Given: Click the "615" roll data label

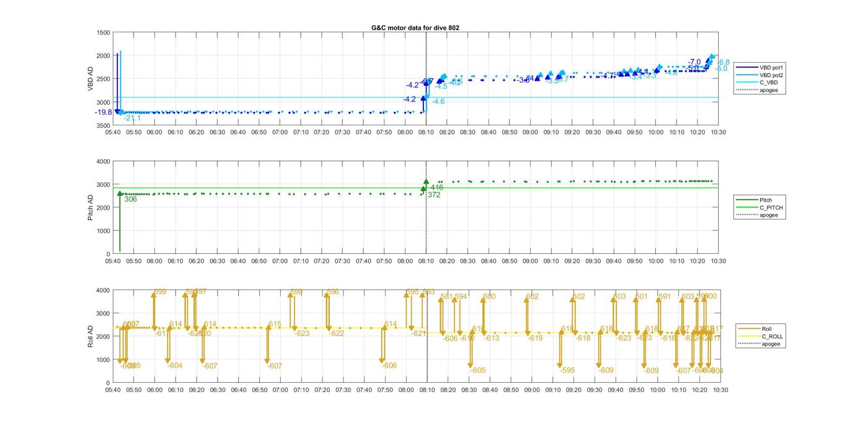Looking at the screenshot, I should click(x=275, y=325).
